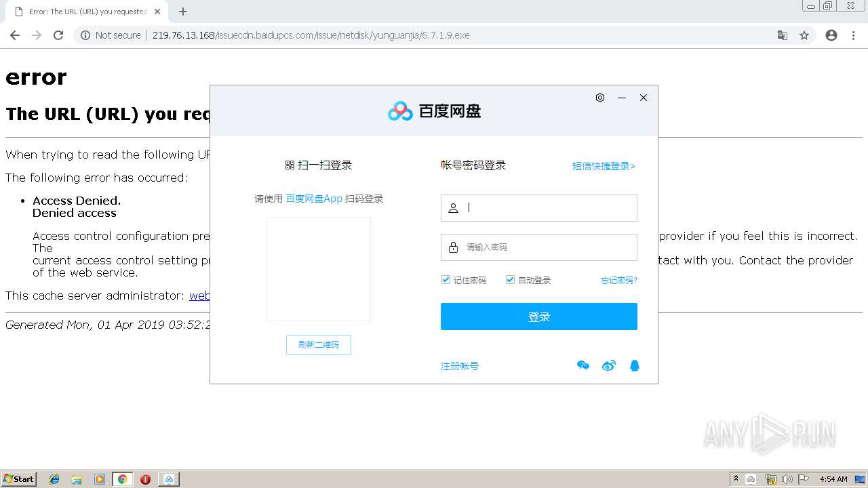Click the blue 登录 button

click(x=539, y=317)
